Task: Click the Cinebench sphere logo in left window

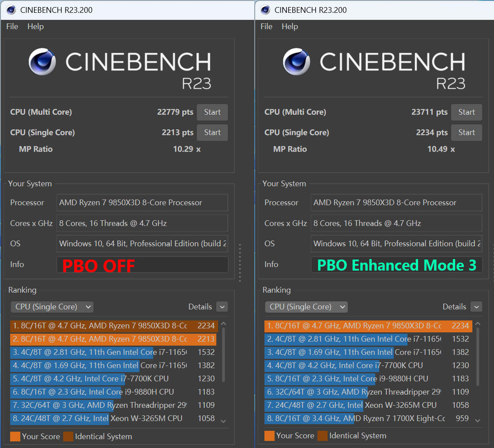Action: (42, 62)
